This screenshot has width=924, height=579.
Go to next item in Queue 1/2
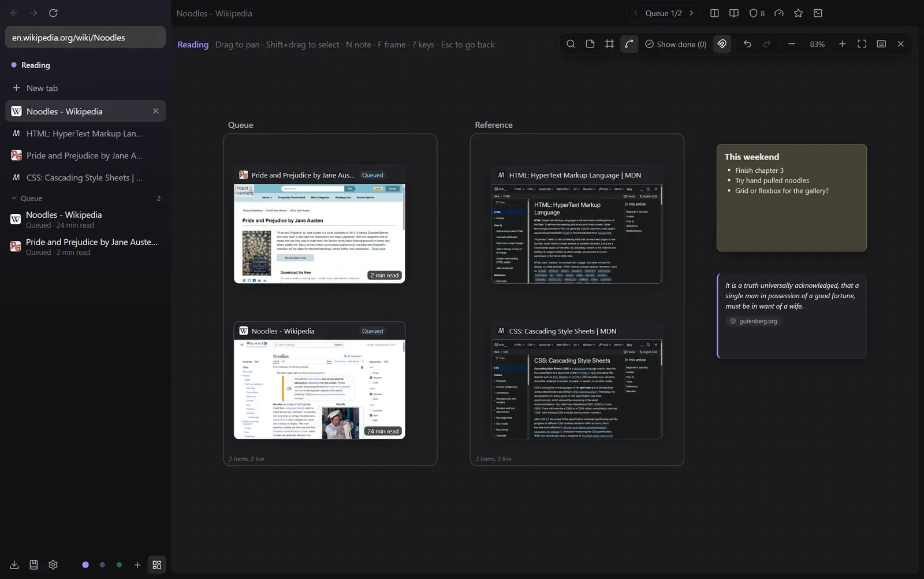[691, 13]
